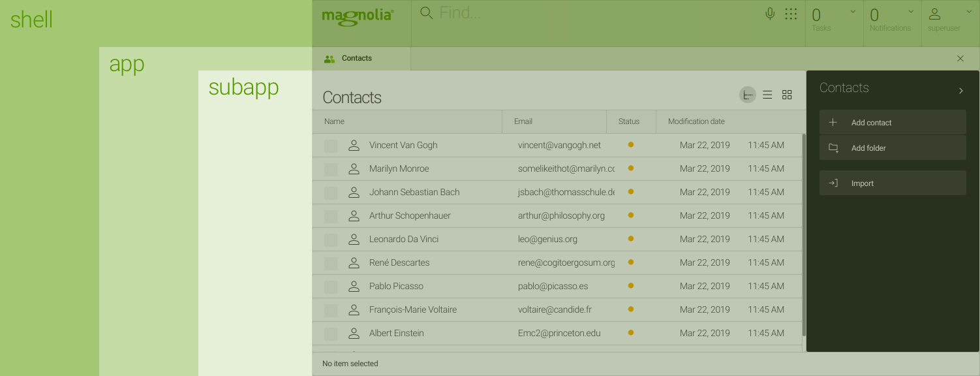Image resolution: width=980 pixels, height=376 pixels.
Task: Sort by the Email column header
Action: (523, 121)
